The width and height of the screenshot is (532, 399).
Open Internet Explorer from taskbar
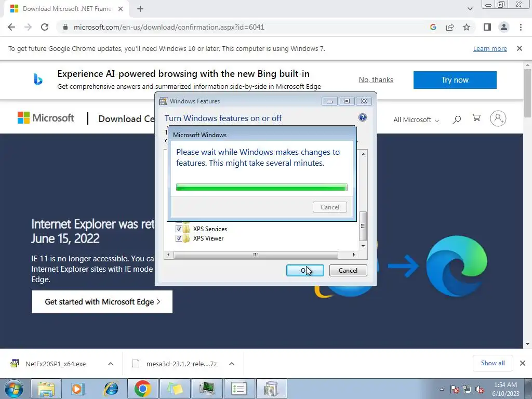click(111, 389)
